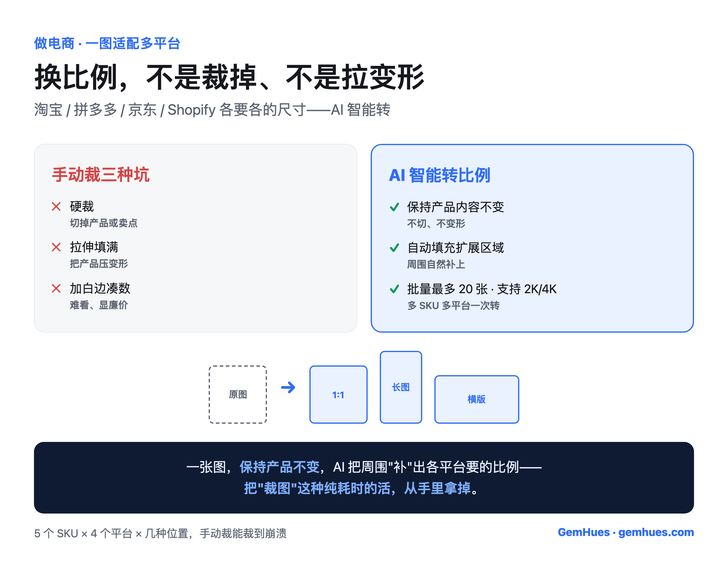Click the highlighted phrase 保持产品不变 in banner
728x570 pixels.
(279, 467)
